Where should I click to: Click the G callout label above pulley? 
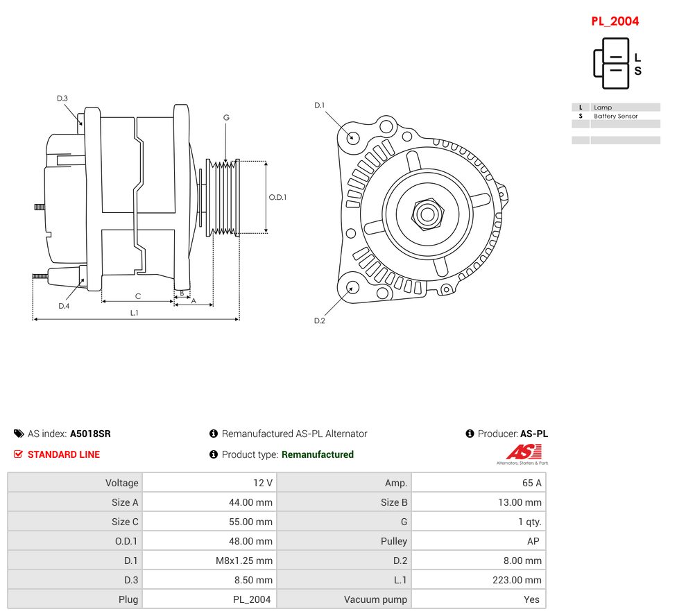click(226, 117)
